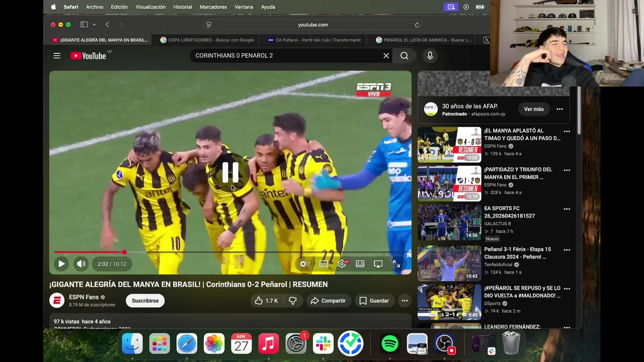Click Ver más on the AFAP ad
The height and width of the screenshot is (362, 644).
click(x=534, y=109)
